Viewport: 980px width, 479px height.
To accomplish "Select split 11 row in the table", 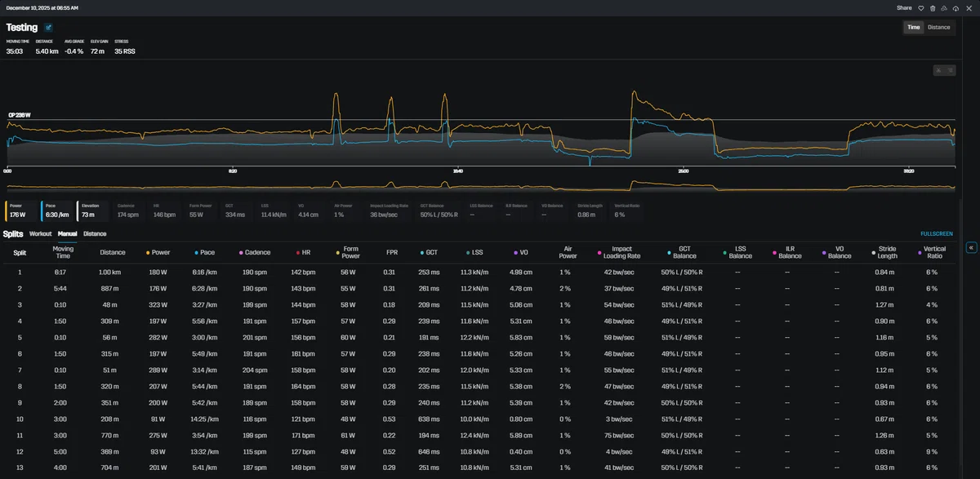I will coord(481,436).
